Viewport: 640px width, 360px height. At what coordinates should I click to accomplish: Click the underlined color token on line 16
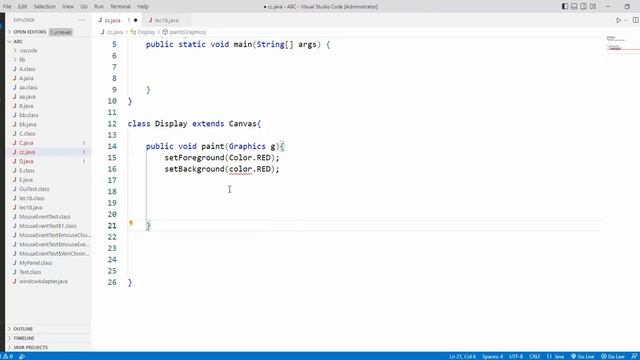click(240, 169)
